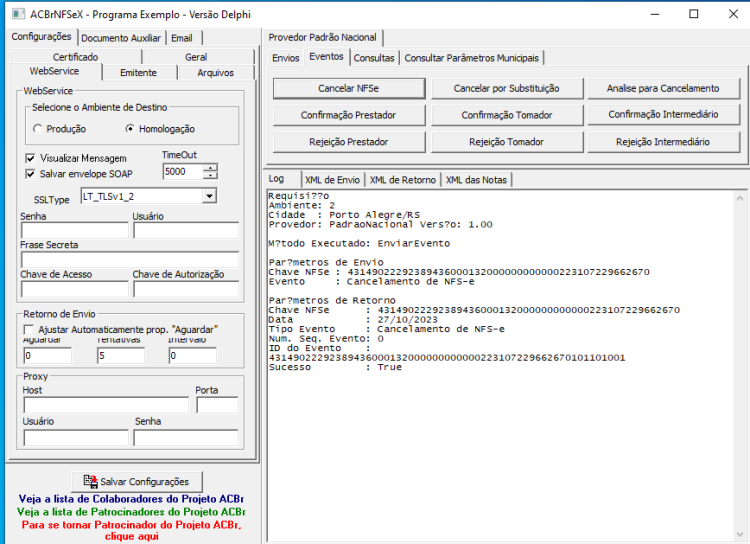This screenshot has height=544, width=750.
Task: Click log scrollbar up arrow
Action: coord(740,198)
